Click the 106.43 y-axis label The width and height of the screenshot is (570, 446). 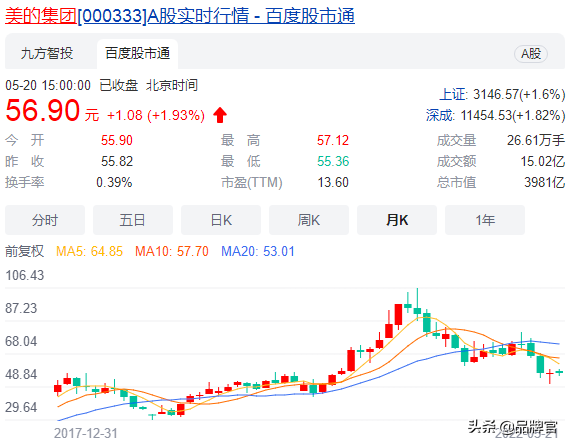[x=25, y=276]
